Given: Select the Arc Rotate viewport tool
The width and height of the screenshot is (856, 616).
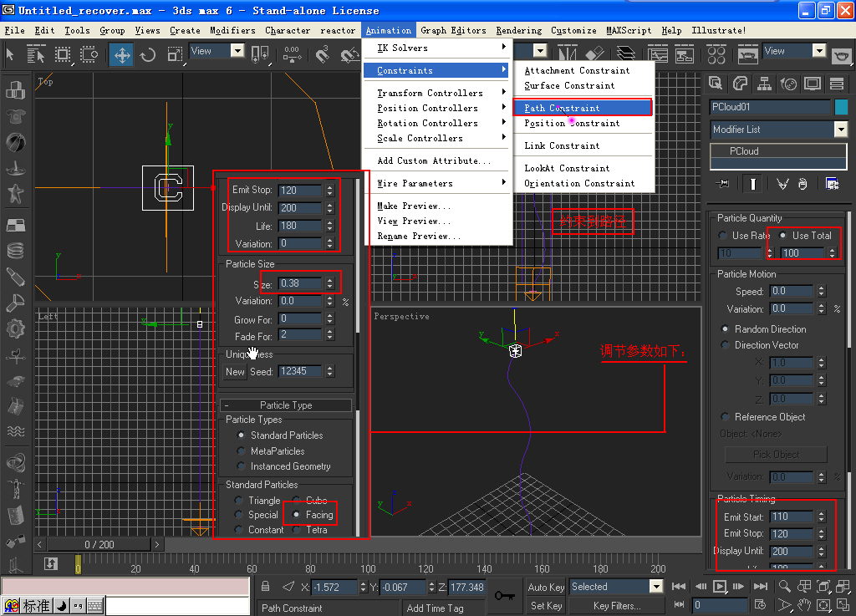Looking at the screenshot, I should 823,605.
